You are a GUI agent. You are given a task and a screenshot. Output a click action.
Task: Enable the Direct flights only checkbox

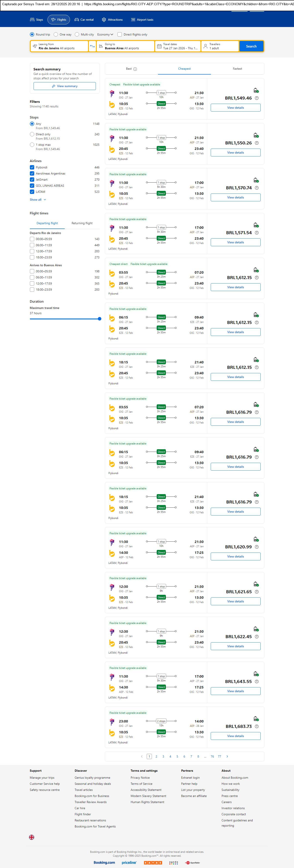(x=120, y=34)
